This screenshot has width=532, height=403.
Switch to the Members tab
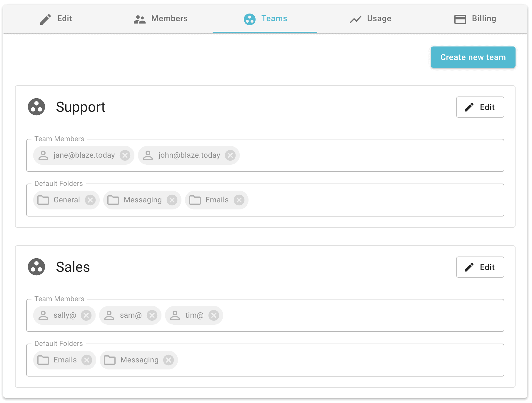pos(161,19)
